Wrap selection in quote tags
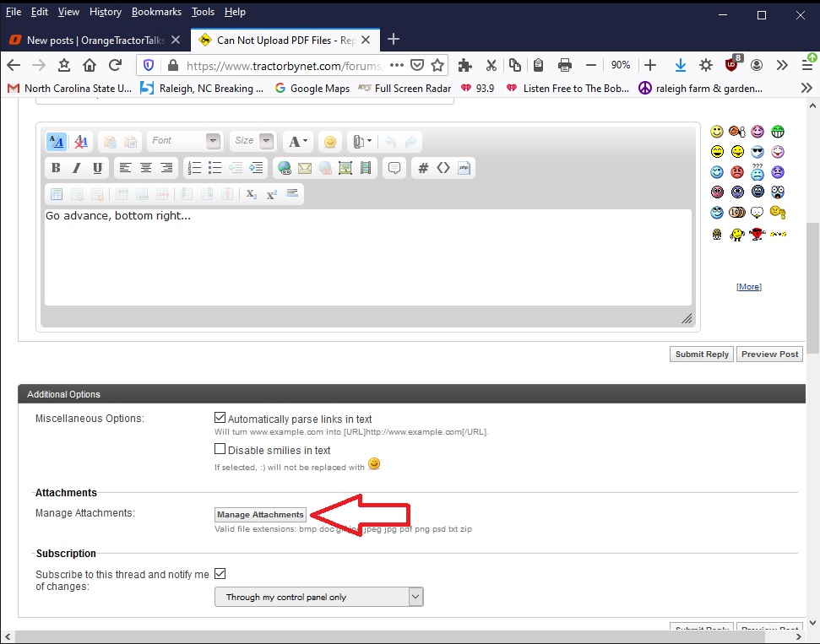 point(394,168)
